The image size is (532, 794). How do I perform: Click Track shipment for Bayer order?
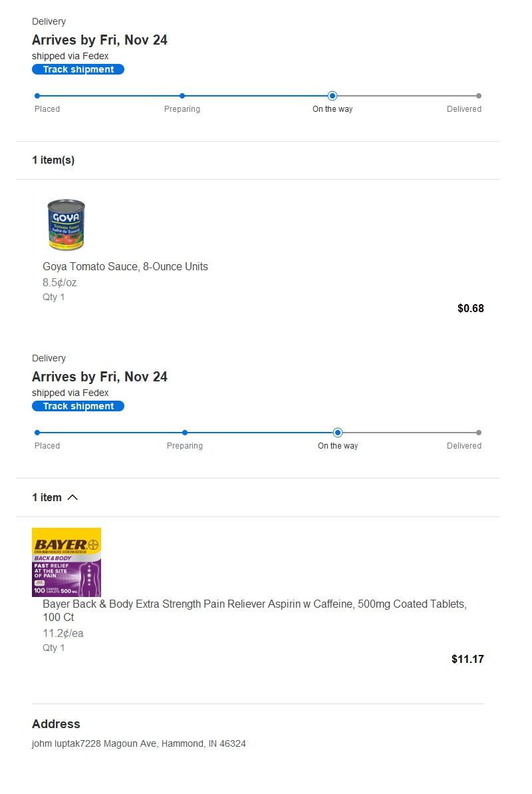[78, 406]
